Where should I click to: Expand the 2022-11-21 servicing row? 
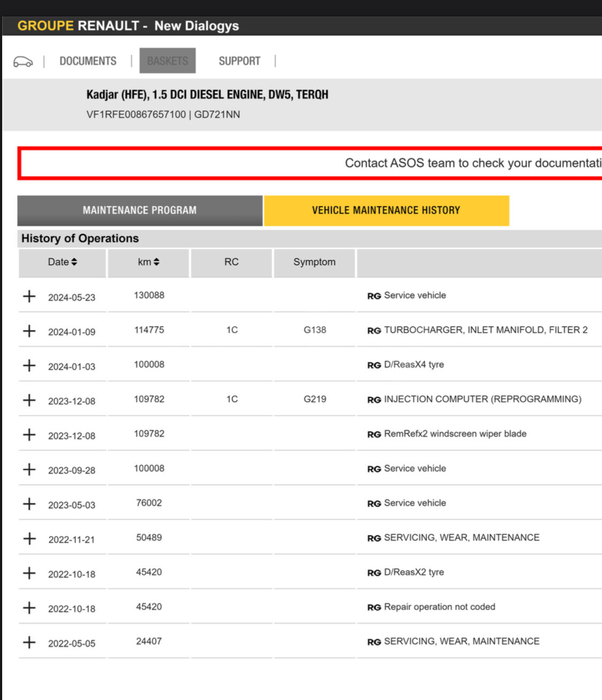click(x=29, y=539)
